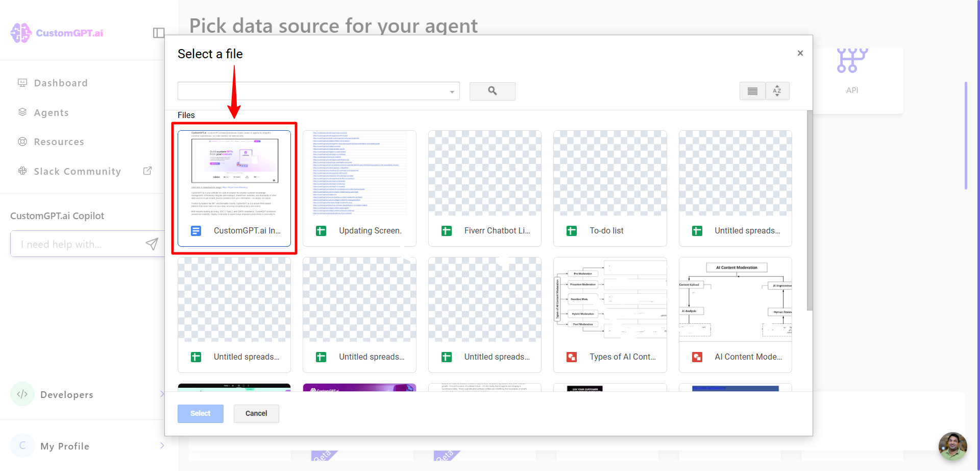Collapse the sidebar panel icon

[159, 33]
